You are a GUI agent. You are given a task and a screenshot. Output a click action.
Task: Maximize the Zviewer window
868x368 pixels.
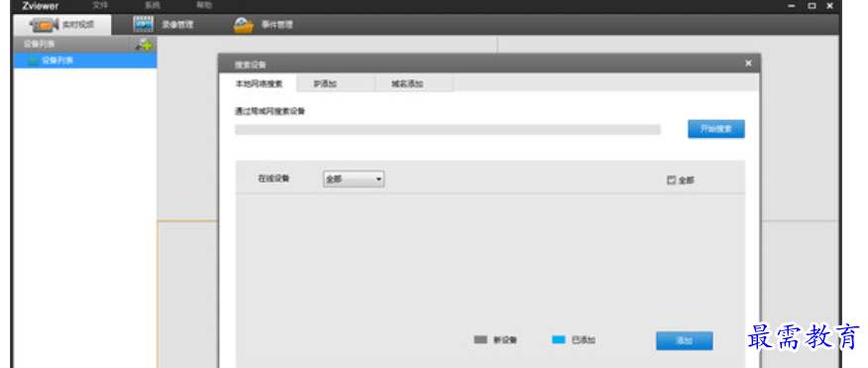click(812, 6)
